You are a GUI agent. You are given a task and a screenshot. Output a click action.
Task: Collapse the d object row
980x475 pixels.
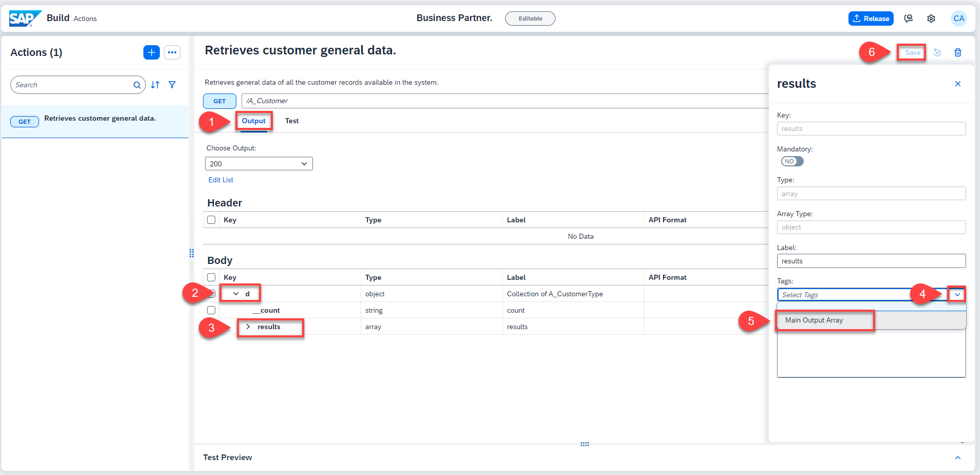point(236,294)
